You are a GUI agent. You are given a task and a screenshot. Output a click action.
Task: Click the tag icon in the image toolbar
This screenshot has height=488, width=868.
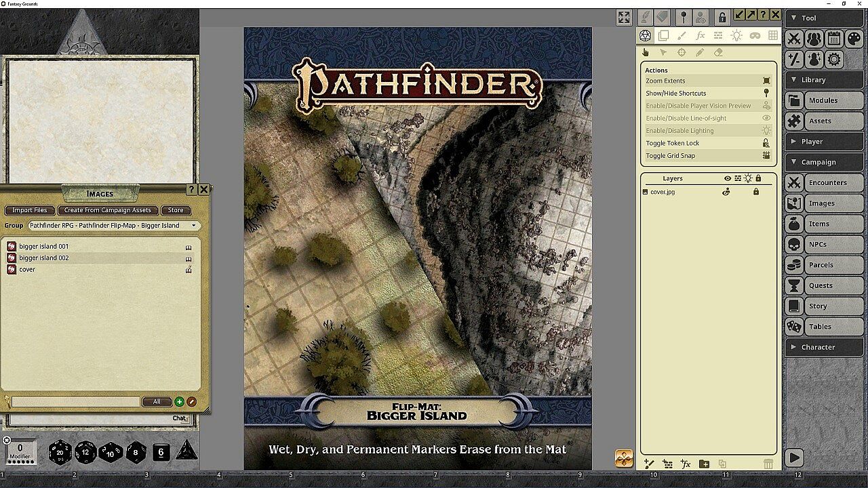[663, 17]
